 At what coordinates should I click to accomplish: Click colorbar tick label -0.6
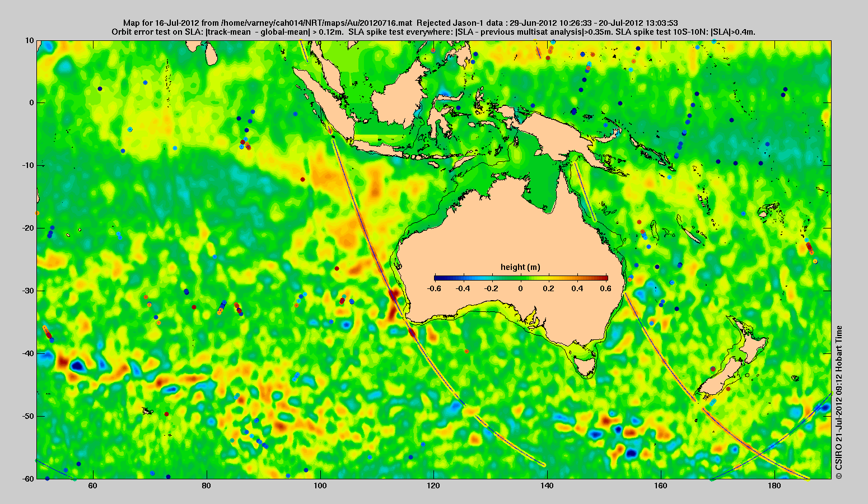tap(433, 288)
